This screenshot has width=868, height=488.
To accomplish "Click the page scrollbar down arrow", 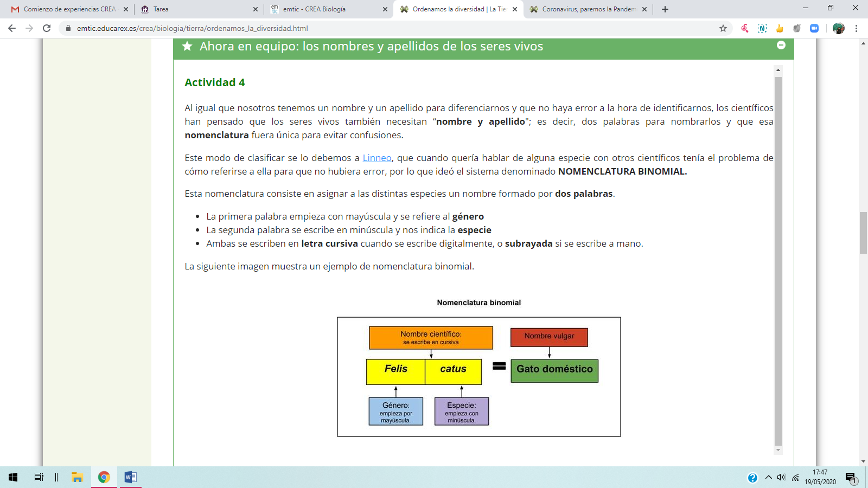I will tap(863, 461).
